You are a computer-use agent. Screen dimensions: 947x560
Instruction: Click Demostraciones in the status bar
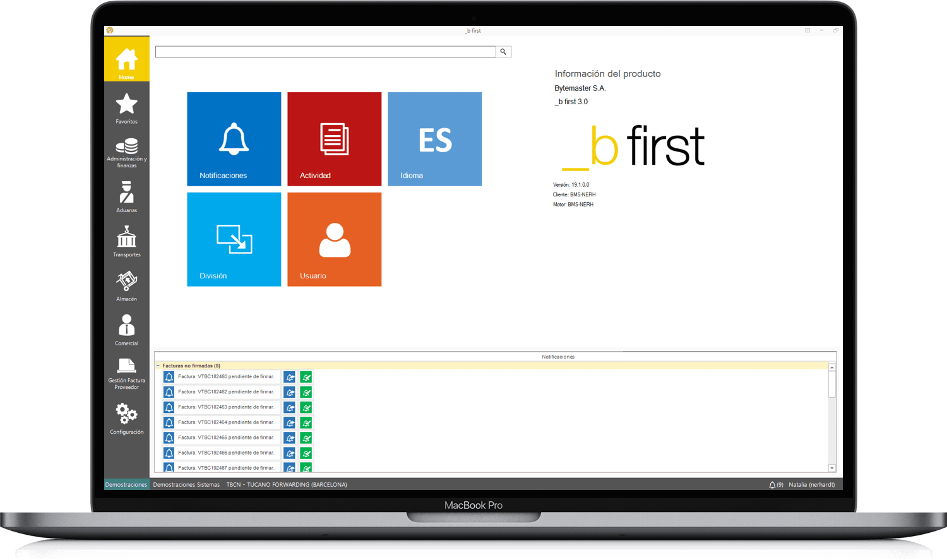click(126, 485)
